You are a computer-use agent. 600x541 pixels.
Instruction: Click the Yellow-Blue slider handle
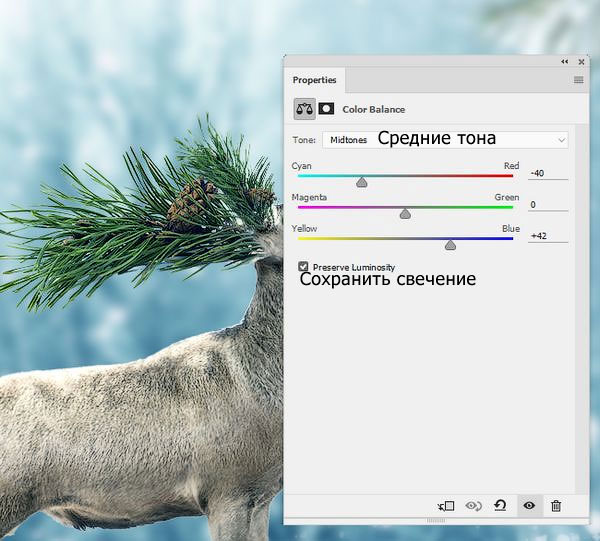[x=450, y=245]
